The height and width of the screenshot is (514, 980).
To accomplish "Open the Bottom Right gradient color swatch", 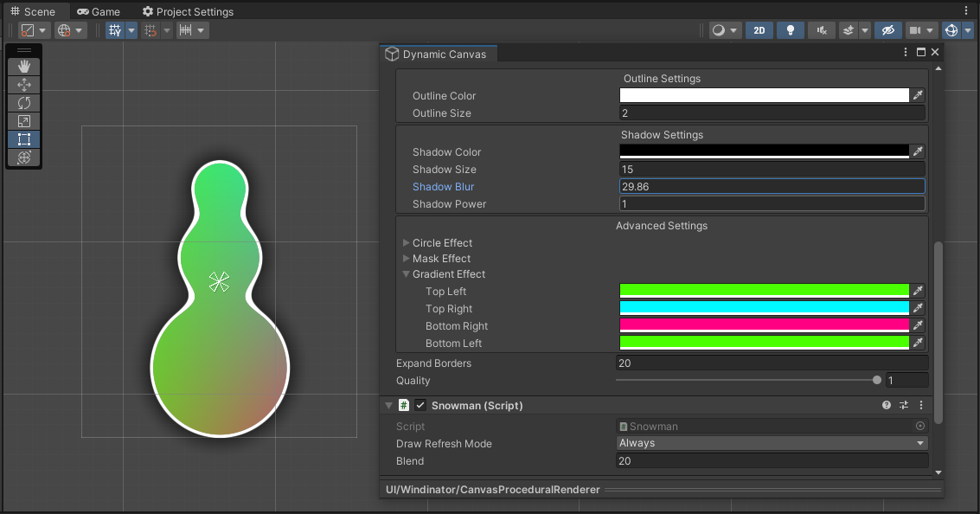I will click(764, 325).
